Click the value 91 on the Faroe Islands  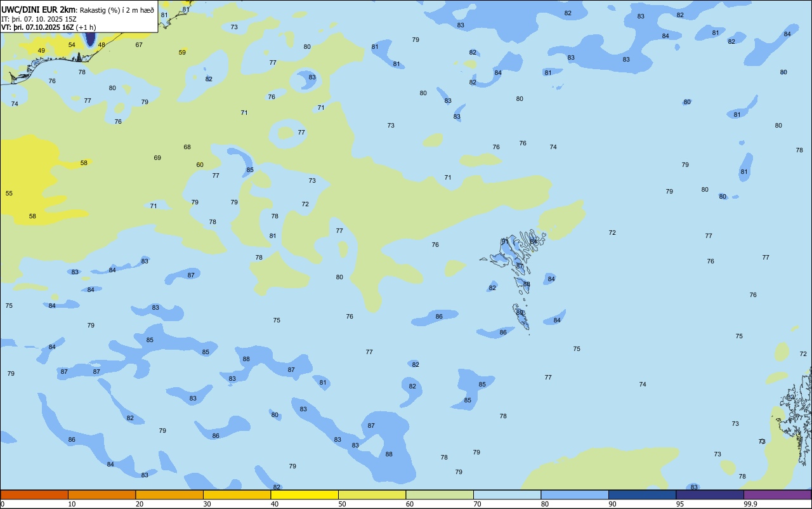[x=505, y=241]
